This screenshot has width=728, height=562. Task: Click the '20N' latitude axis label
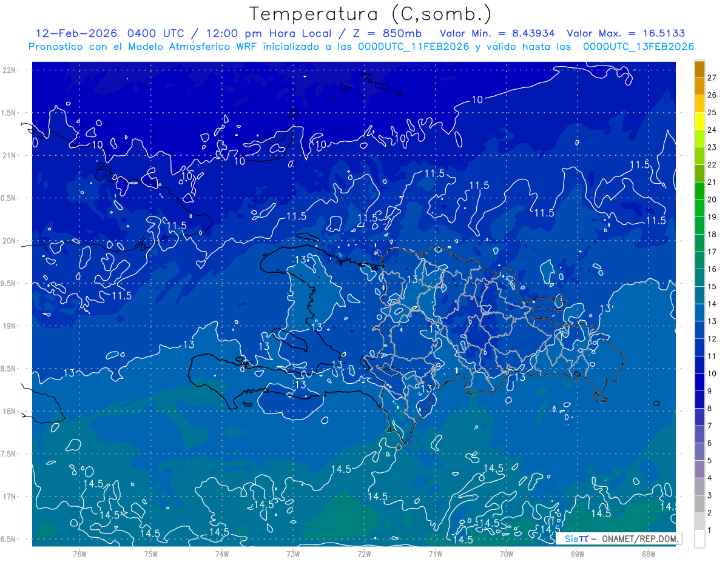click(x=10, y=241)
